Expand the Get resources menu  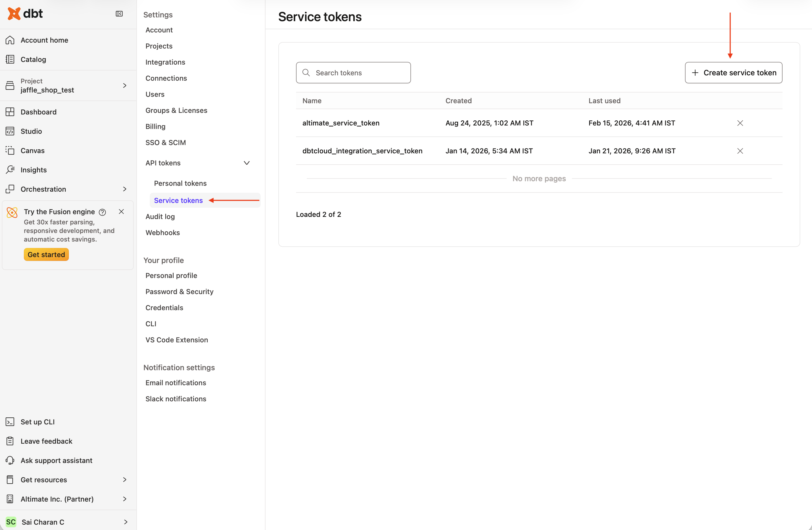pyautogui.click(x=125, y=479)
